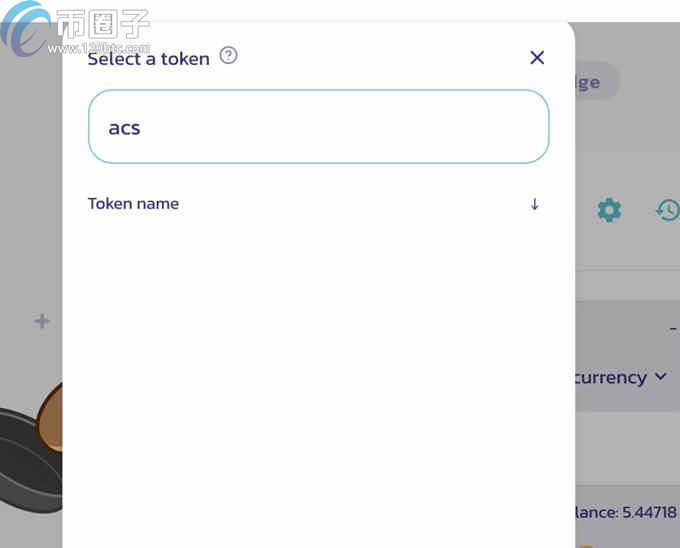680x548 pixels.
Task: Sort by the Token name header
Action: click(x=134, y=203)
